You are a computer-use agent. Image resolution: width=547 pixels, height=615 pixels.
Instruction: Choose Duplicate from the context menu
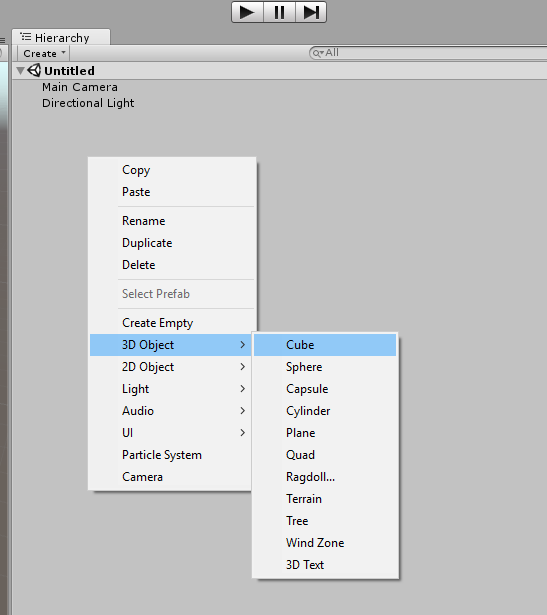coord(173,243)
